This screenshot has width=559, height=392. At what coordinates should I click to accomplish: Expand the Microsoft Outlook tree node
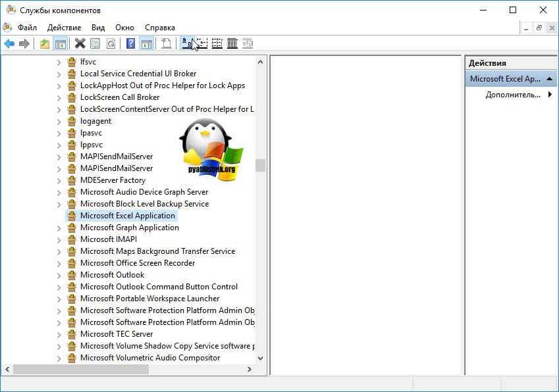(x=59, y=275)
